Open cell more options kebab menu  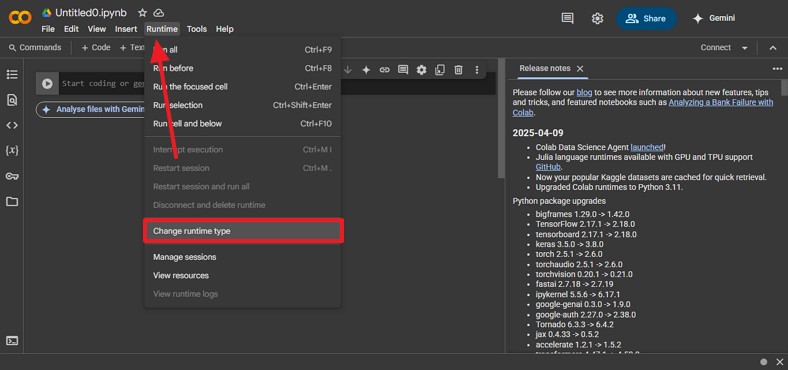(x=476, y=70)
